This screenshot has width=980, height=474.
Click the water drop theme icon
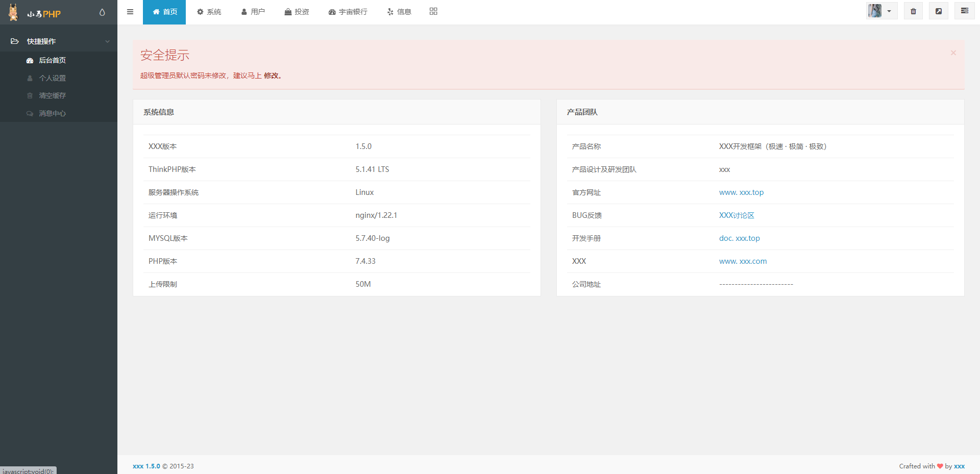pos(102,12)
